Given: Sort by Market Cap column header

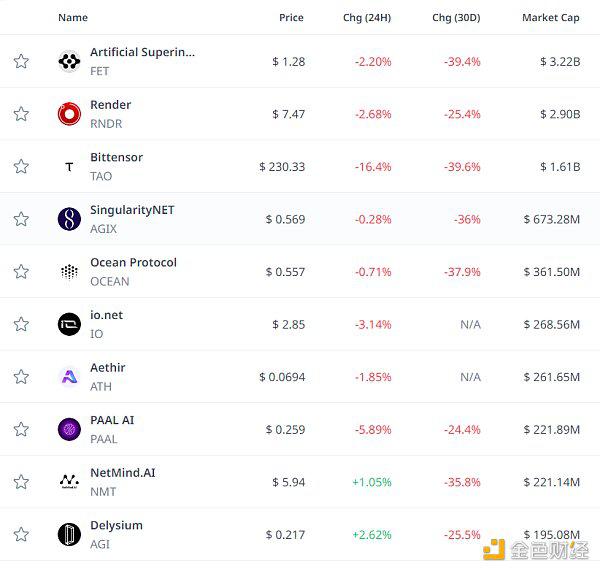Looking at the screenshot, I should [x=551, y=18].
